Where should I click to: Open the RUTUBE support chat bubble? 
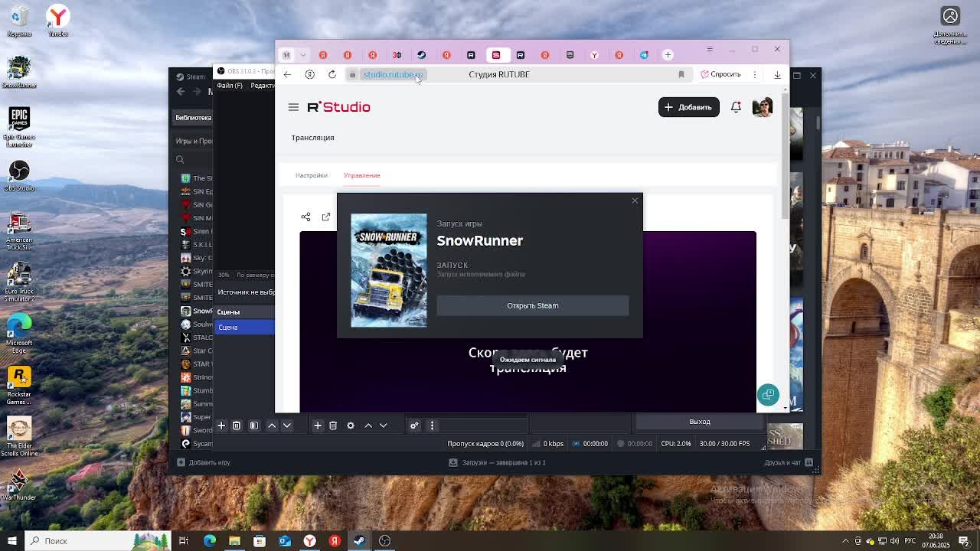[x=768, y=395]
